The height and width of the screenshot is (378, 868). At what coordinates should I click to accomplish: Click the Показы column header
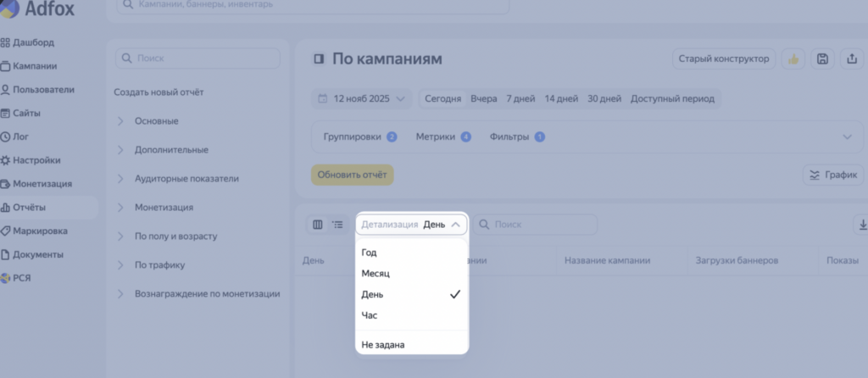coord(843,260)
